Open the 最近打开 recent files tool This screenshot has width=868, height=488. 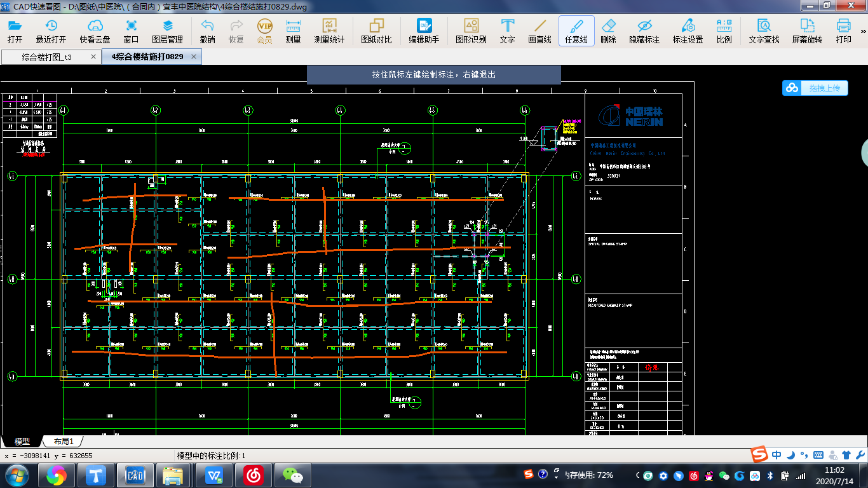coord(51,31)
